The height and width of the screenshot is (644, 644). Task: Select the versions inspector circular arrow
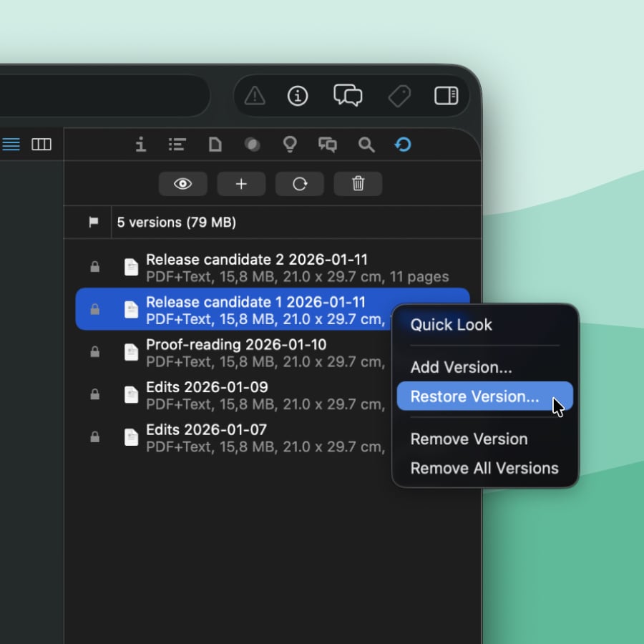tap(403, 145)
